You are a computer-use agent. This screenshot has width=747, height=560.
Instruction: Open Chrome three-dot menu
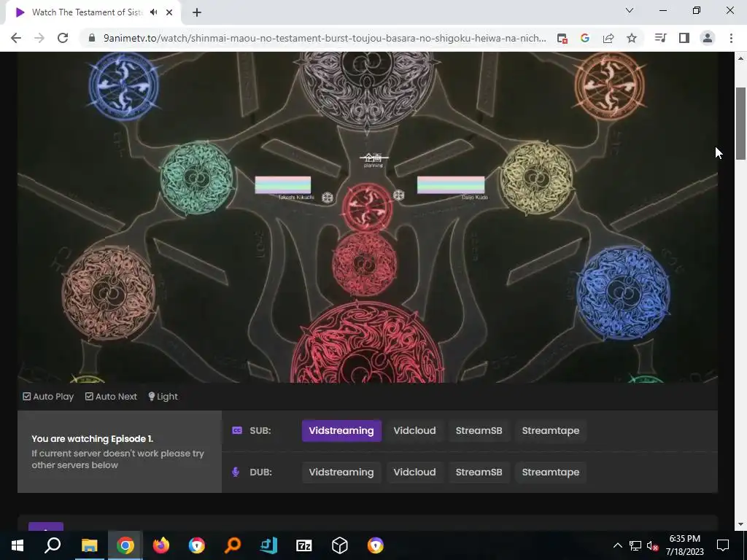(x=731, y=38)
